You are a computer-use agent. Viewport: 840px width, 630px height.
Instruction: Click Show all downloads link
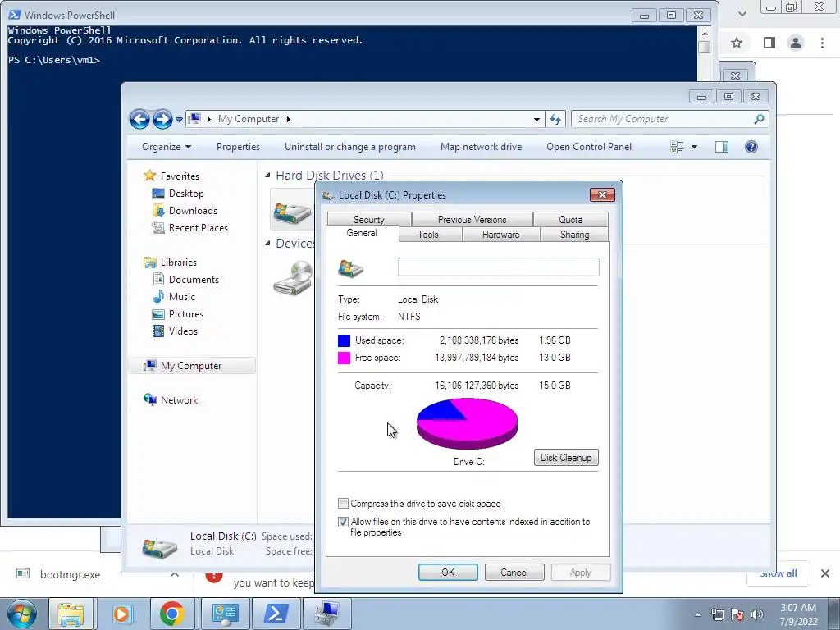(x=778, y=573)
